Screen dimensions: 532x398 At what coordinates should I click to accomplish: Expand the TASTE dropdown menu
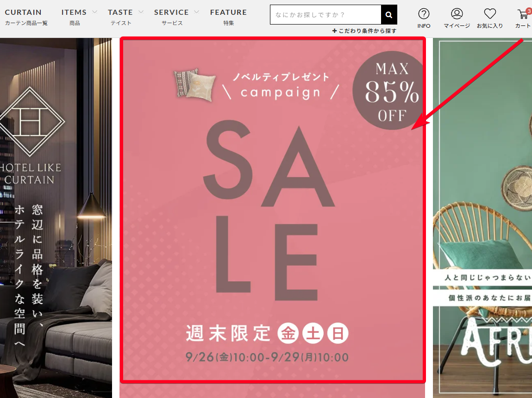tap(125, 17)
